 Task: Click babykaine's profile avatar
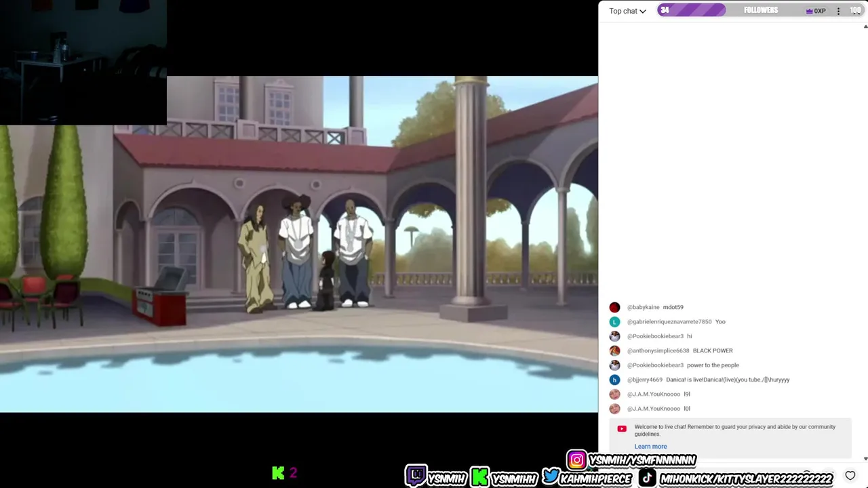(614, 307)
